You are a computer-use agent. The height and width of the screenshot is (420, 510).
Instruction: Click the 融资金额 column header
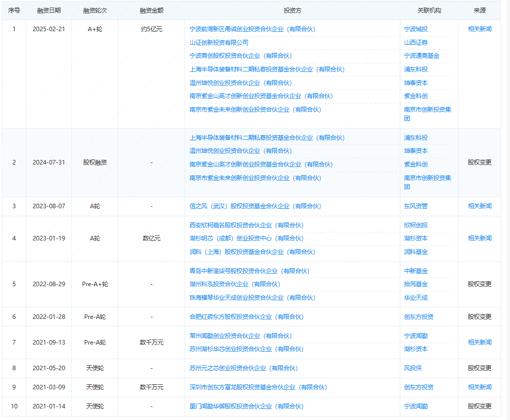pos(151,11)
